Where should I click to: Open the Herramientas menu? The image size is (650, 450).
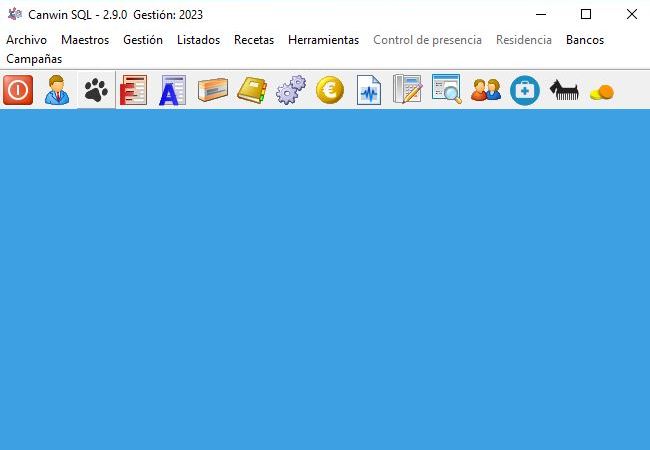[x=324, y=40]
